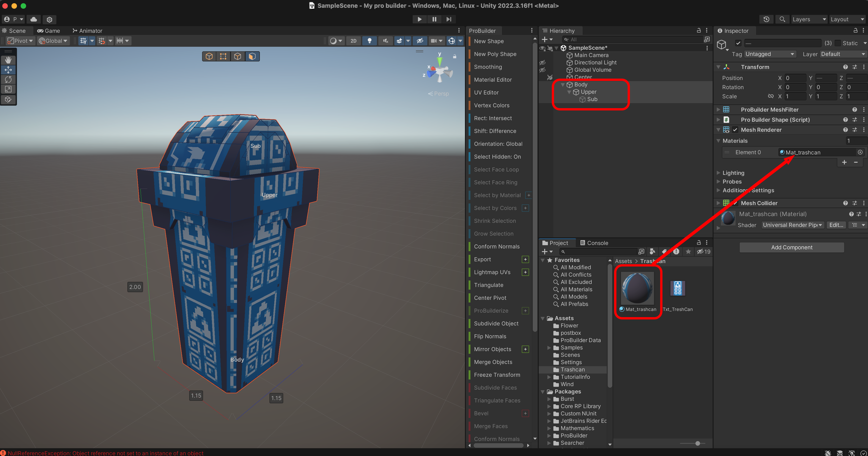Viewport: 868px width, 456px height.
Task: Click the Add Component button
Action: pos(791,247)
